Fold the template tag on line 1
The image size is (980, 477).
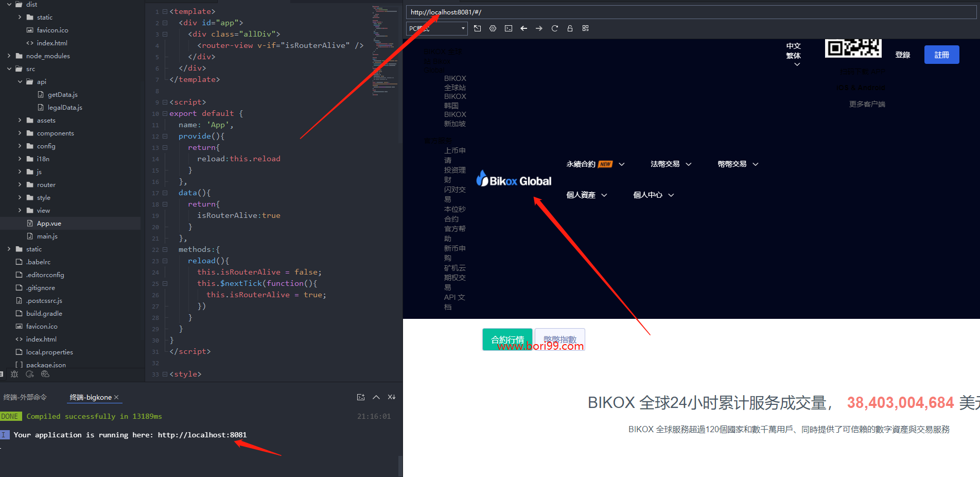165,11
